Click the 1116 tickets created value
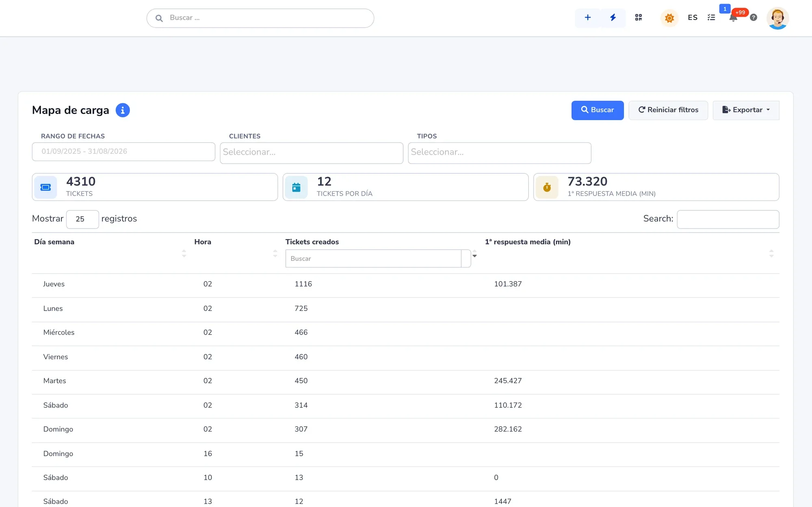The width and height of the screenshot is (812, 507). tap(303, 284)
